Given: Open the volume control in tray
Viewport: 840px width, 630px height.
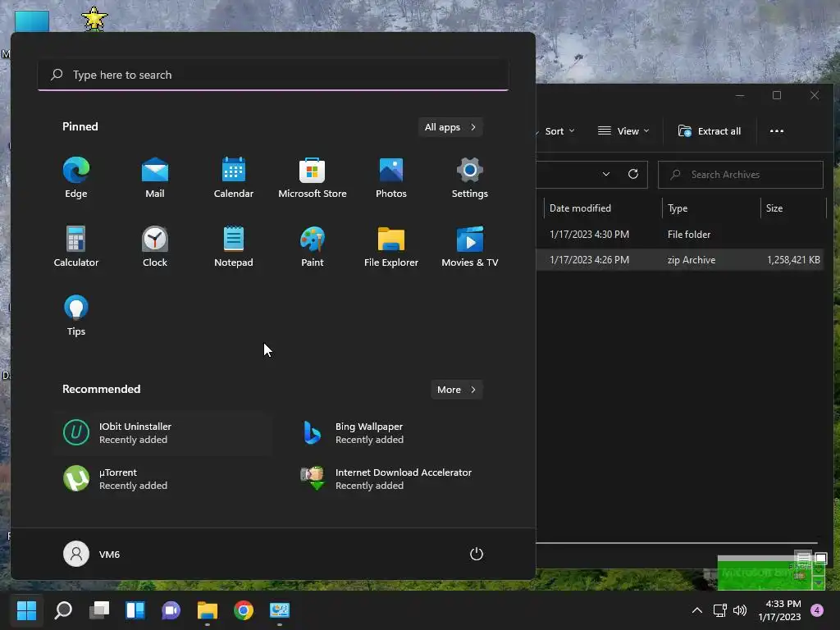Looking at the screenshot, I should tap(740, 610).
